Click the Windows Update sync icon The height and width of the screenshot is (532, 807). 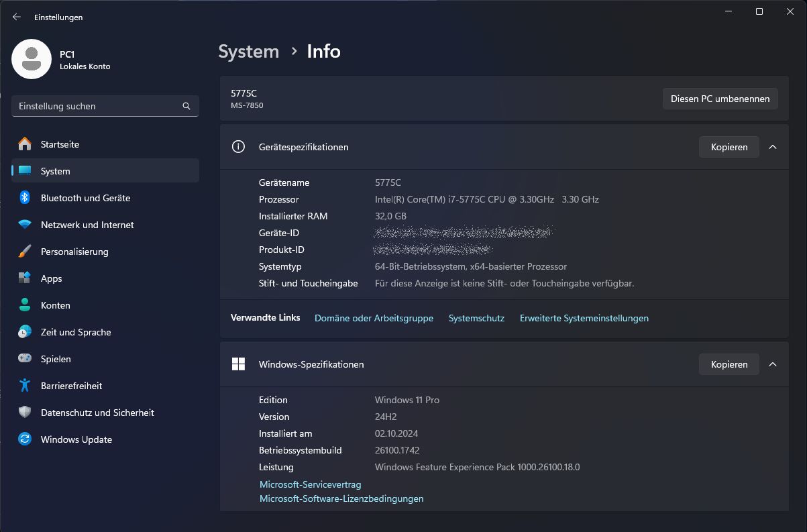click(25, 439)
